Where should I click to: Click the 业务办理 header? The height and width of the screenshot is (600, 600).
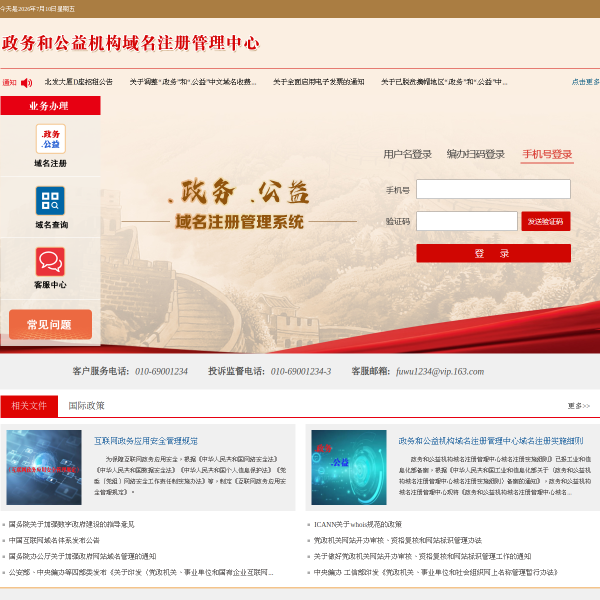51,106
